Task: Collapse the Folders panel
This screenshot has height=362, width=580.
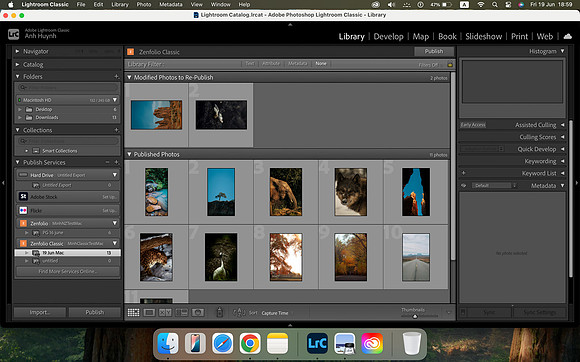Action: (17, 77)
